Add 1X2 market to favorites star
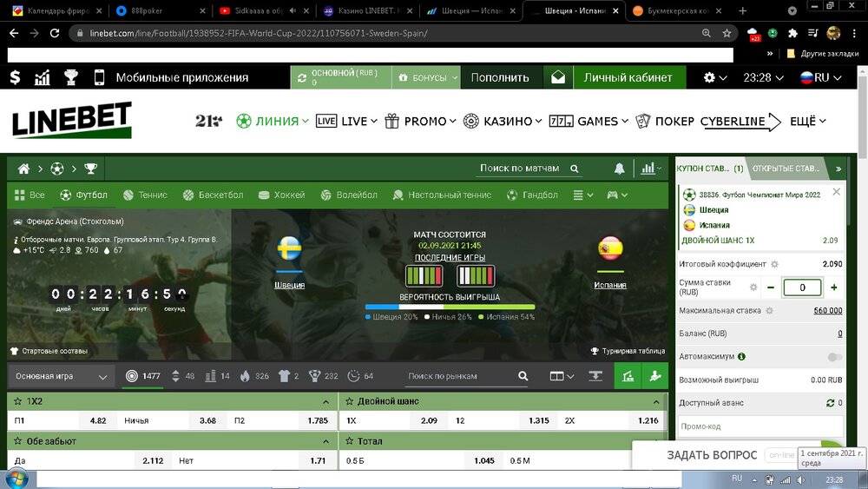 17,401
